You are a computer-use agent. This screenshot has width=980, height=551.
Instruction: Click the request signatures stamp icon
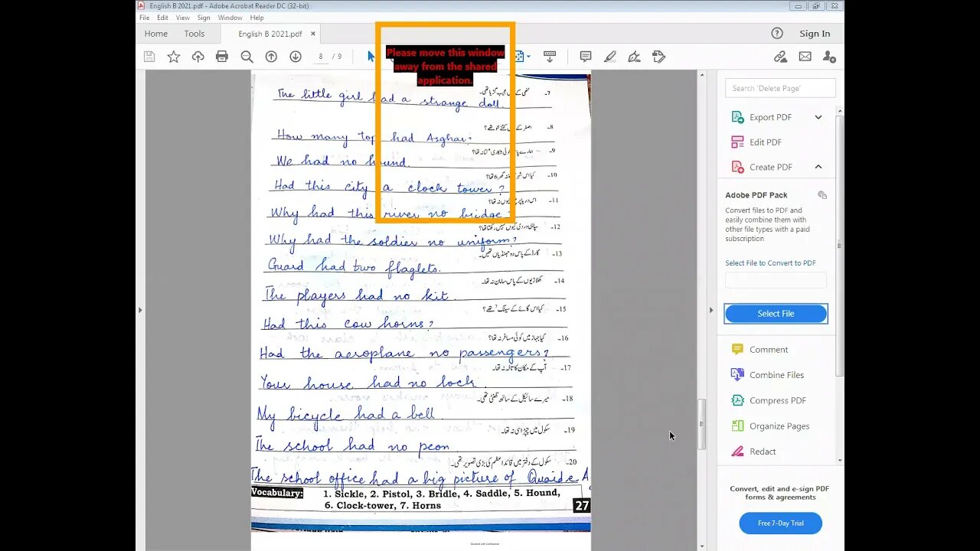[658, 57]
